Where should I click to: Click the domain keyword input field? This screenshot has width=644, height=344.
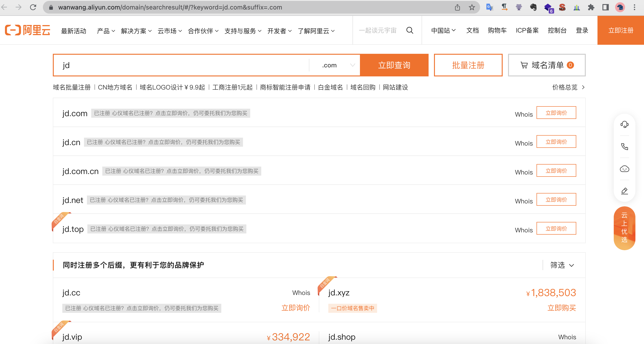click(180, 65)
